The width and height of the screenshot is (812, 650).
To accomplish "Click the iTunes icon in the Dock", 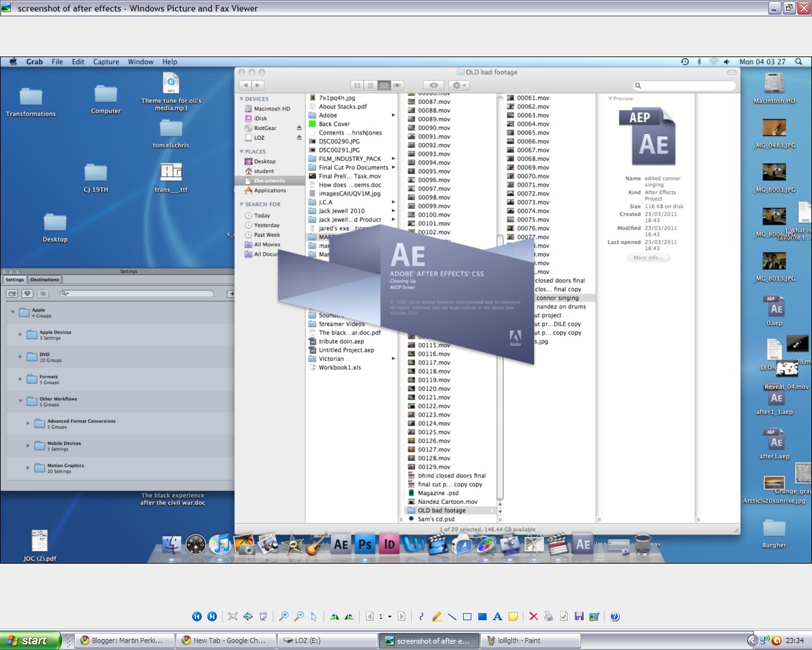I will click(220, 544).
